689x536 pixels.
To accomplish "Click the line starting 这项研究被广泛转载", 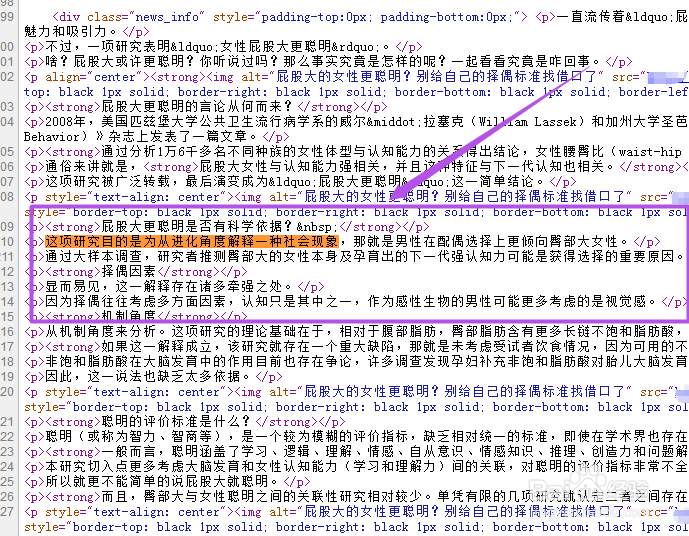I will pos(300,181).
